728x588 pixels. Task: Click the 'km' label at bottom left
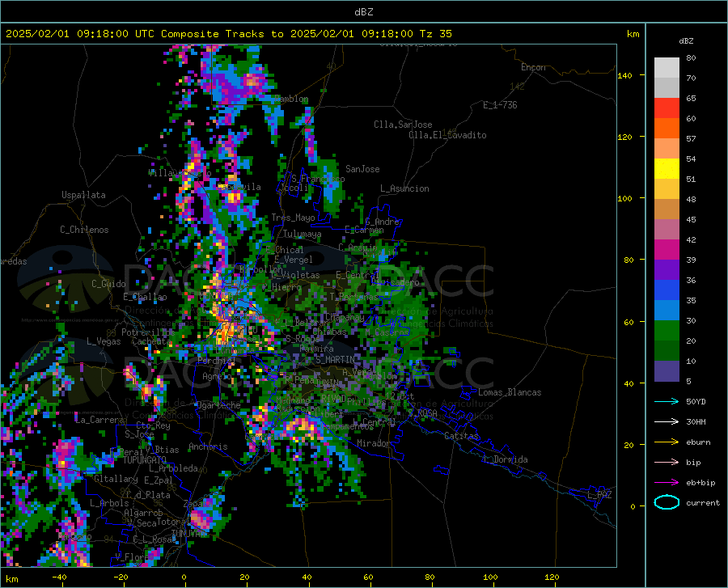pos(11,579)
